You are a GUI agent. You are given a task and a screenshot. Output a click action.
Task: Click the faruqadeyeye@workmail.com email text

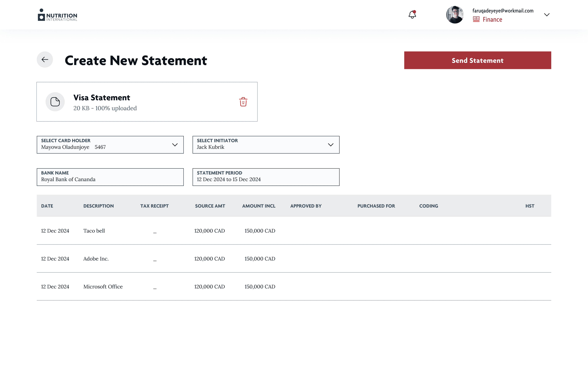(x=503, y=11)
